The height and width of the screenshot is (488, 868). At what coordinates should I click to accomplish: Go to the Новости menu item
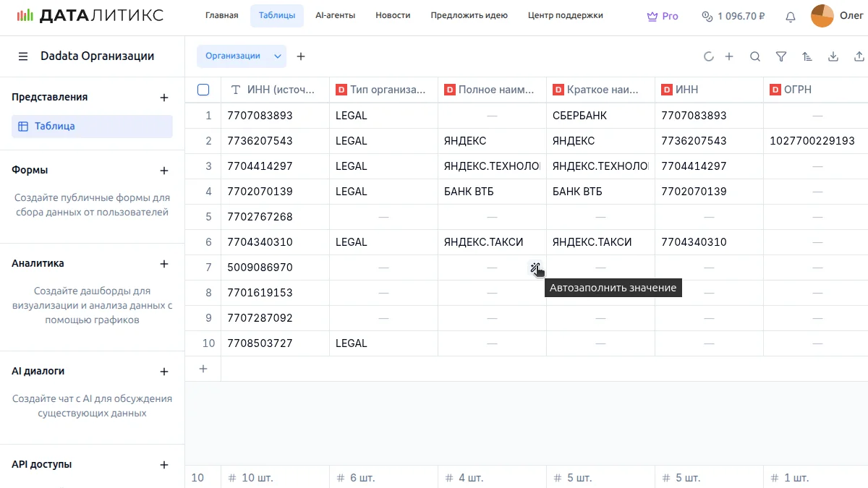pyautogui.click(x=393, y=15)
